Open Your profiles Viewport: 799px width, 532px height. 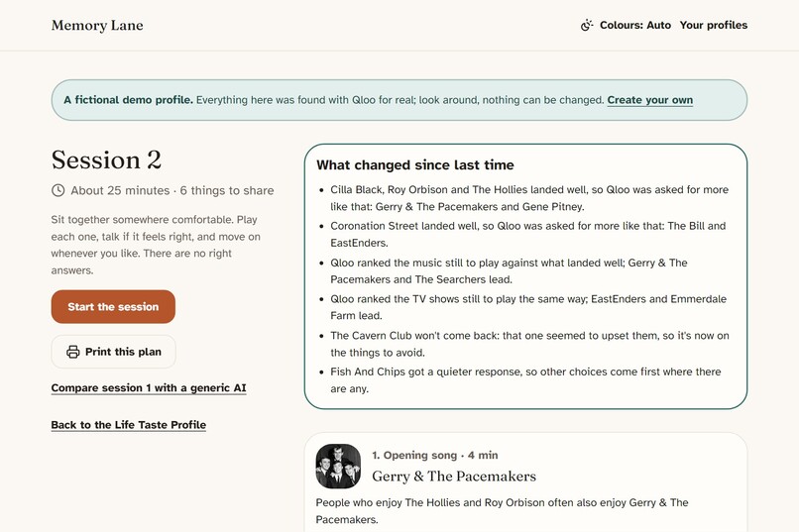(714, 25)
